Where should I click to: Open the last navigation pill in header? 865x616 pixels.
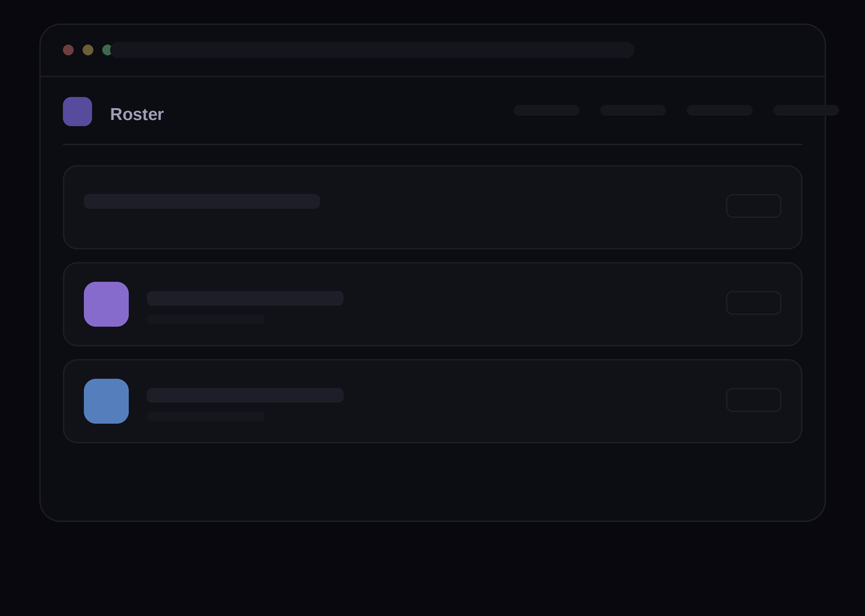tap(806, 110)
